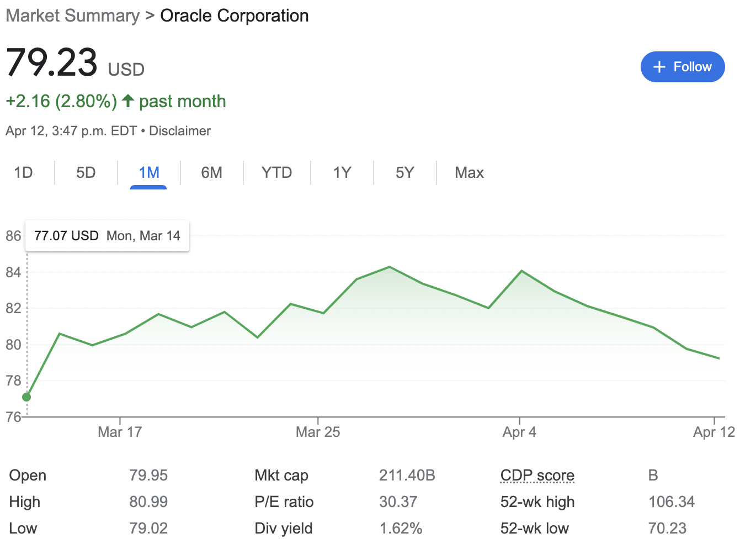Select the 1D time range tab
756x549 pixels.
tap(23, 173)
